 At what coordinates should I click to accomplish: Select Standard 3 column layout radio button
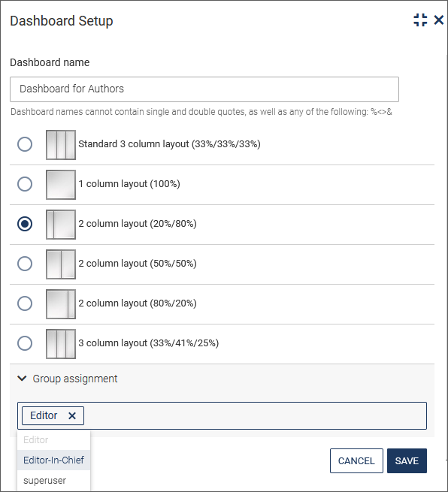coord(25,144)
